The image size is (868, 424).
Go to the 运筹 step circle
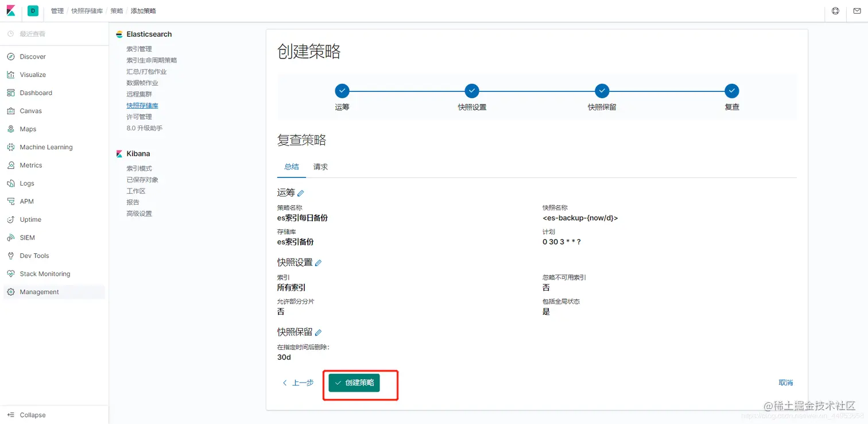pos(342,91)
